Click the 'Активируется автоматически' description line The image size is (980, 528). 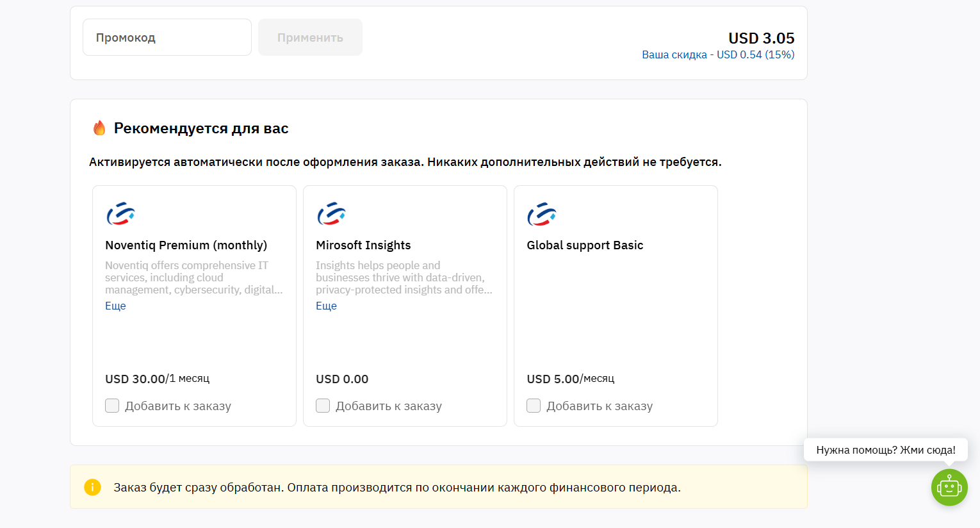405,162
